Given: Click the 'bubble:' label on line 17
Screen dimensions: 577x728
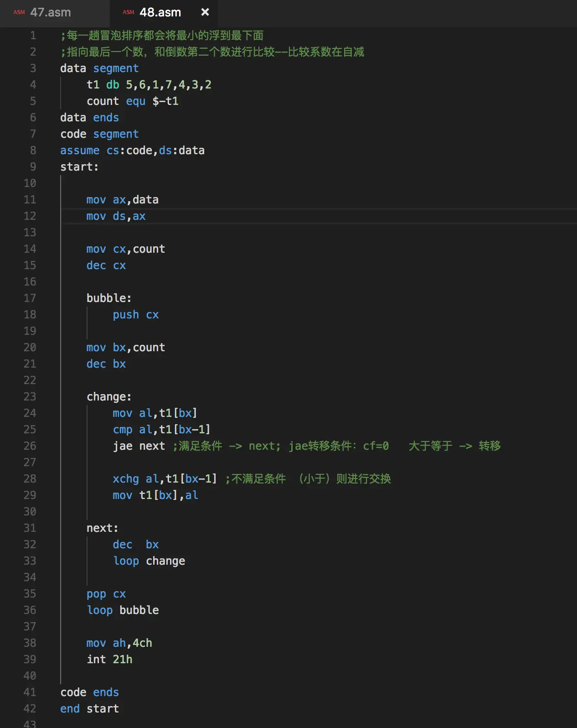Looking at the screenshot, I should click(109, 298).
